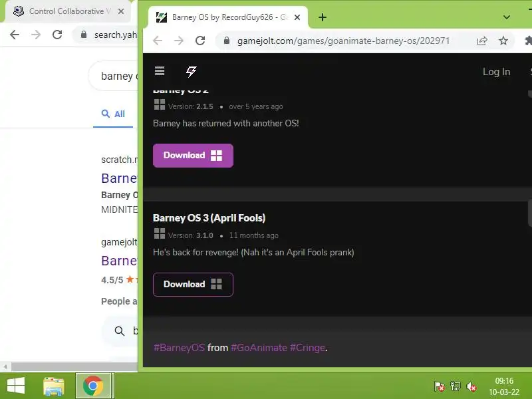Click the gamejolt.com address bar

point(343,41)
